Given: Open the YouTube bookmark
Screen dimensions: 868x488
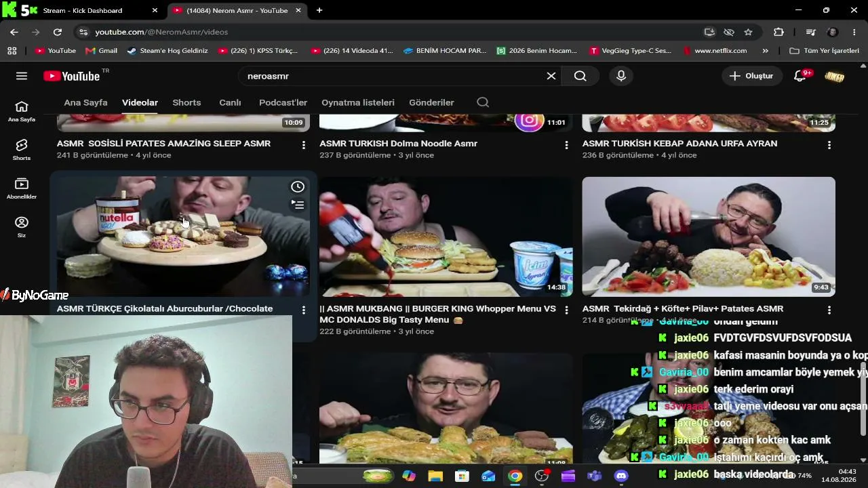Looking at the screenshot, I should (56, 51).
